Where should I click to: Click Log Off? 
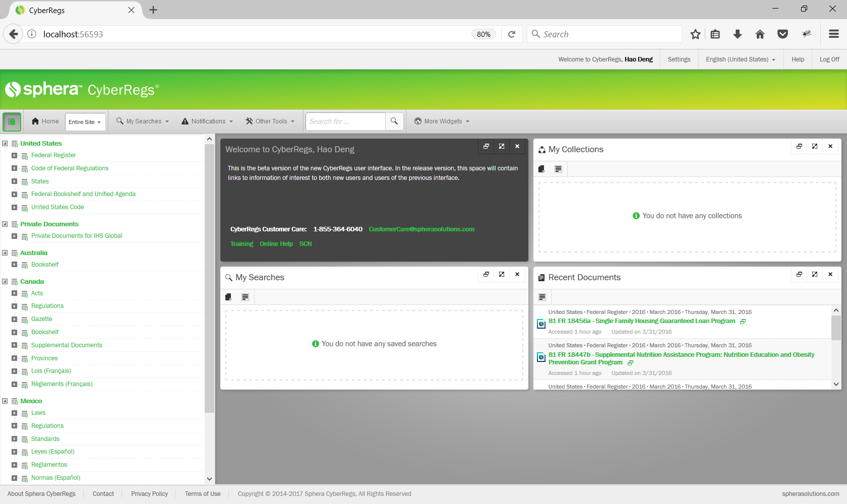coord(829,59)
